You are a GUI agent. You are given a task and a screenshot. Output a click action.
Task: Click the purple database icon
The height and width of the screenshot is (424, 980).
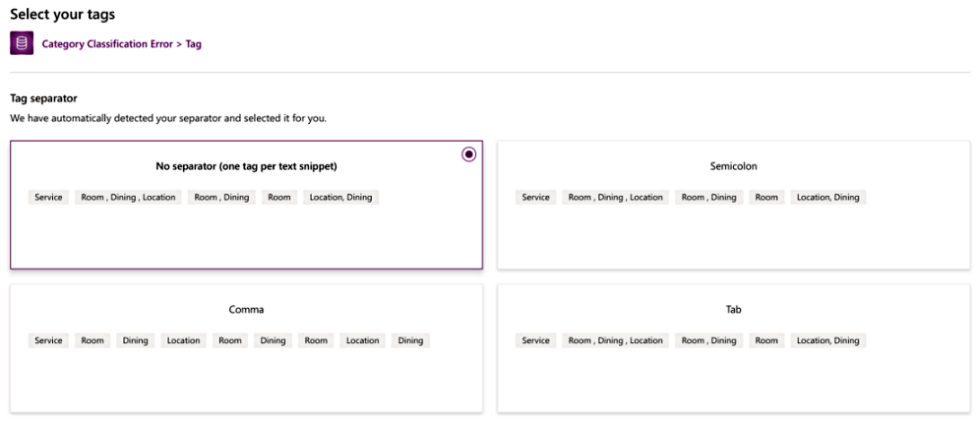click(22, 43)
